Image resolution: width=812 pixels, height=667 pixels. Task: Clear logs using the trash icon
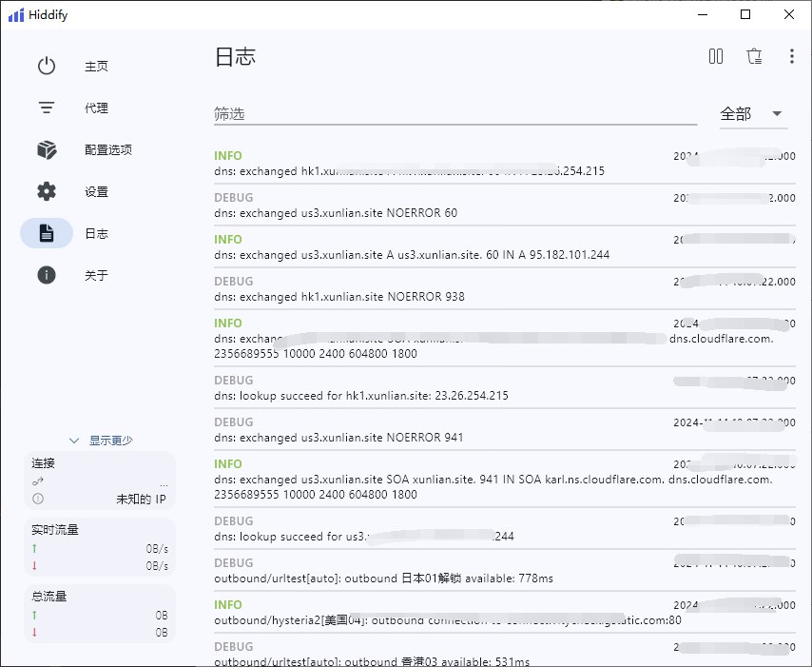pos(754,57)
